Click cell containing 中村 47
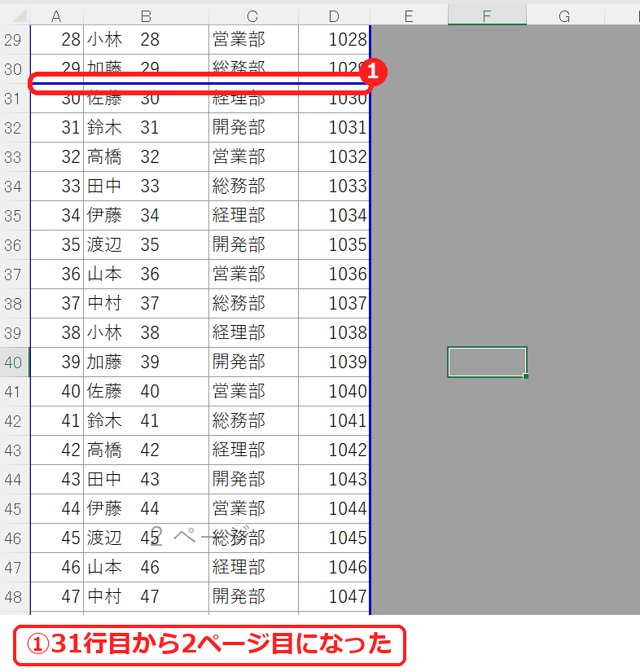This screenshot has height=672, width=640. (146, 596)
